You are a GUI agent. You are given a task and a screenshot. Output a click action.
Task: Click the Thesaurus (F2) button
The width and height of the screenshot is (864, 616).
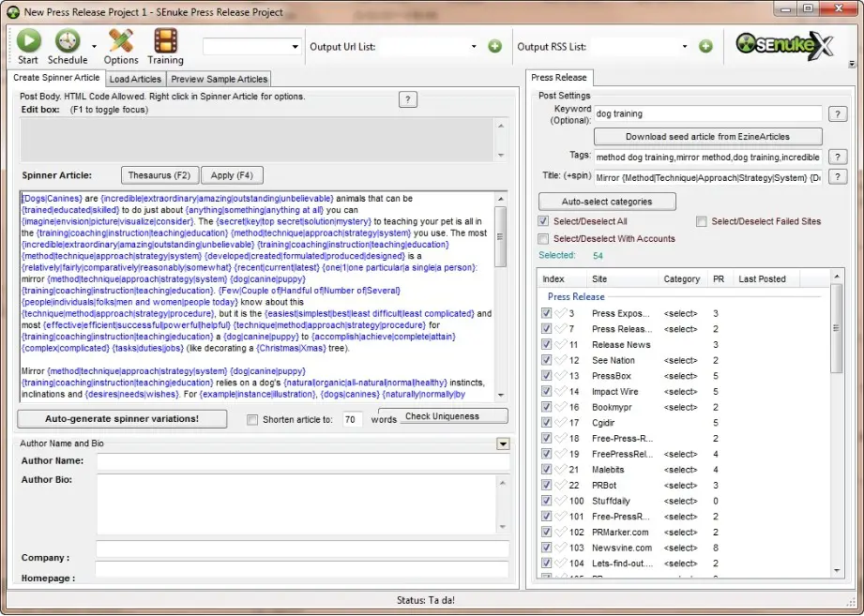pyautogui.click(x=159, y=175)
